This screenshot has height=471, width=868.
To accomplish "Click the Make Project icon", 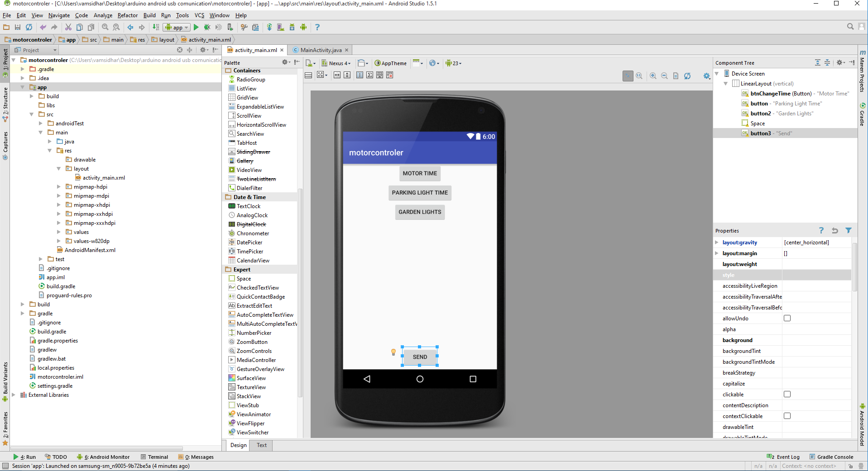I will 156,27.
